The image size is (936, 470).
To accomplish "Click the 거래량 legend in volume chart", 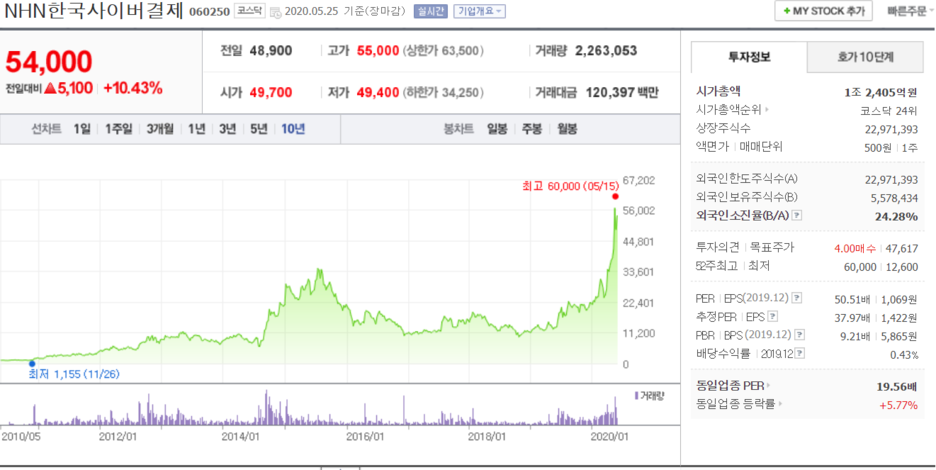I will (649, 395).
